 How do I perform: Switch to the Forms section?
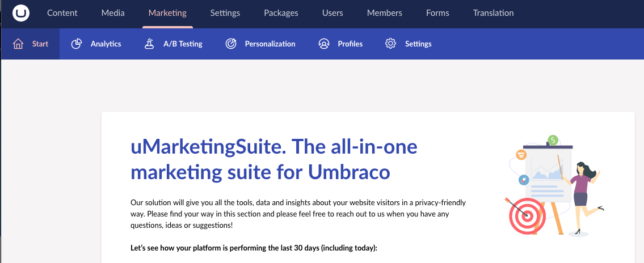(437, 13)
